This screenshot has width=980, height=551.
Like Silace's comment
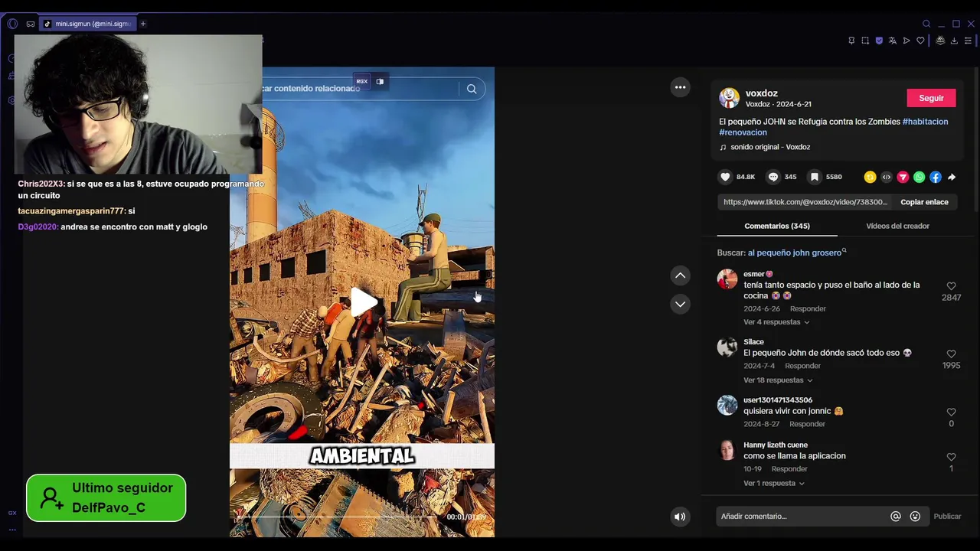pyautogui.click(x=951, y=354)
